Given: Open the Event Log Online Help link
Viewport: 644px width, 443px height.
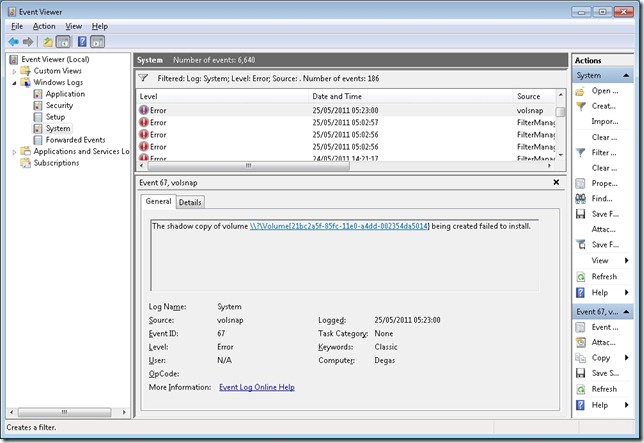Looking at the screenshot, I should click(x=256, y=387).
